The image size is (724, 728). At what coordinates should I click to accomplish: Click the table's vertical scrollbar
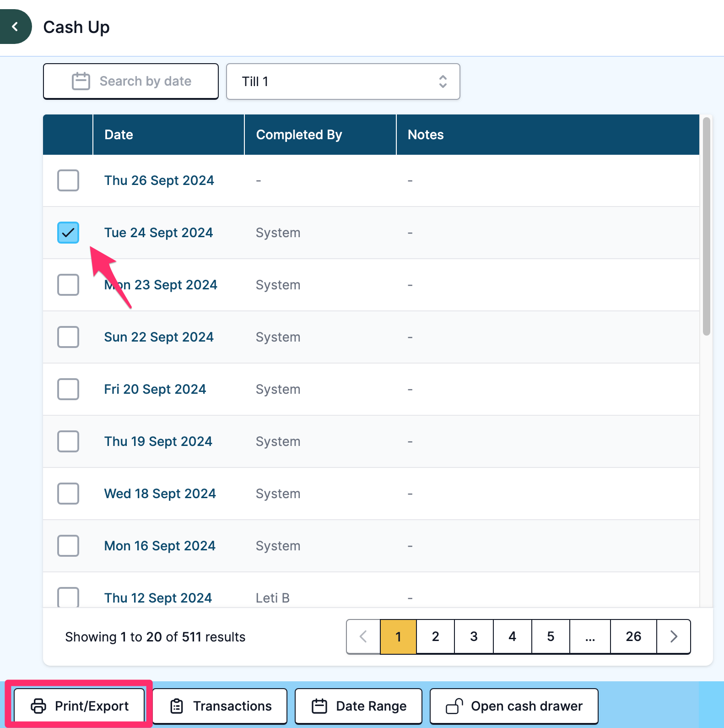(x=707, y=227)
